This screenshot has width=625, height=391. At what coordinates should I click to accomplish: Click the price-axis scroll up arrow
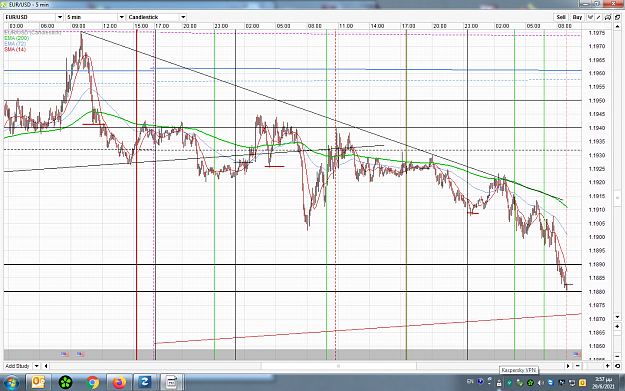pos(617,27)
